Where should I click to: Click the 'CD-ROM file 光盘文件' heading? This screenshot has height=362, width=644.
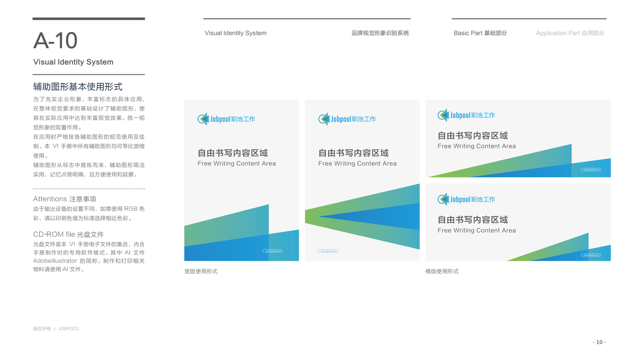pos(68,234)
